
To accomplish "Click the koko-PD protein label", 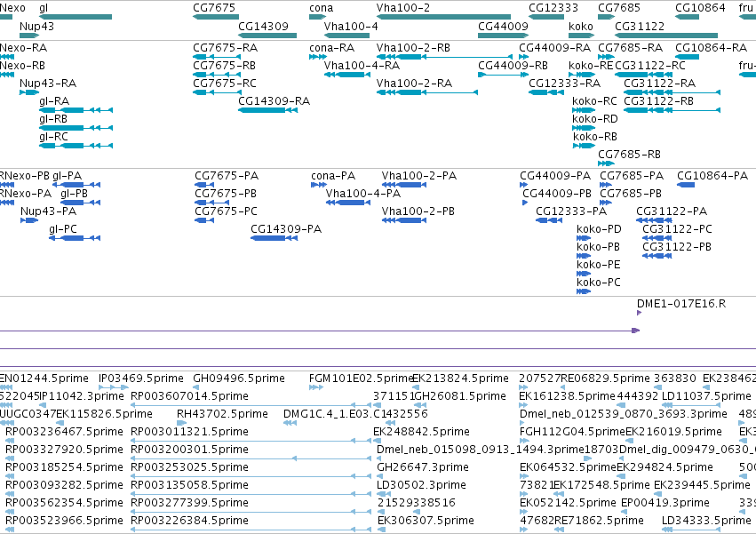I will tap(600, 229).
